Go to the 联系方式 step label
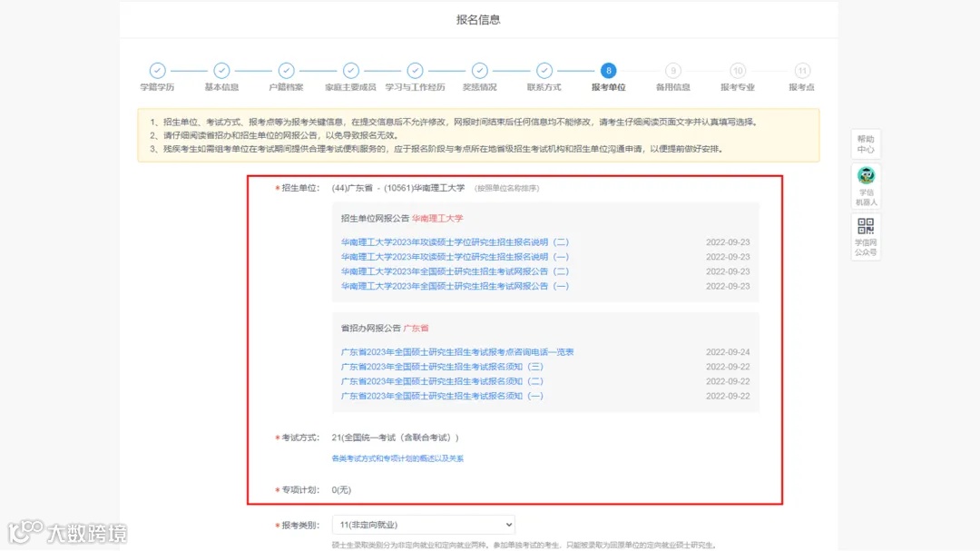Viewport: 980px width, 551px height. 544,87
